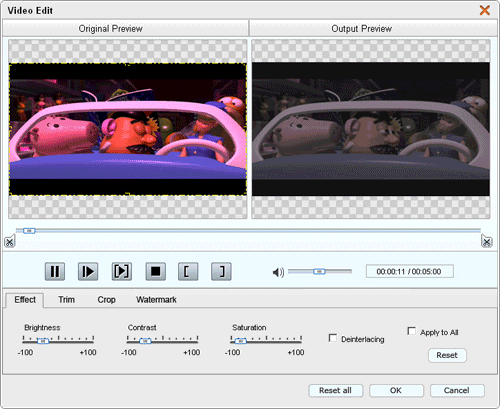Click the Reset button

click(447, 355)
